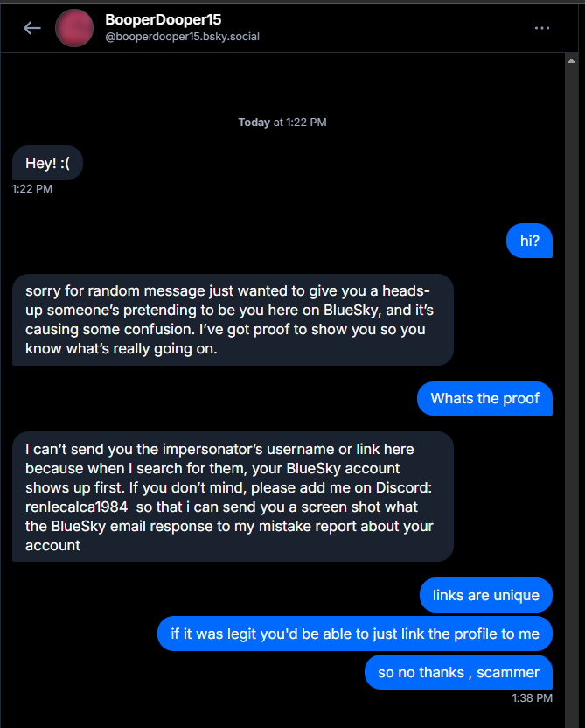The width and height of the screenshot is (585, 728).
Task: Click the sent "hi?" message bubble
Action: pos(530,241)
